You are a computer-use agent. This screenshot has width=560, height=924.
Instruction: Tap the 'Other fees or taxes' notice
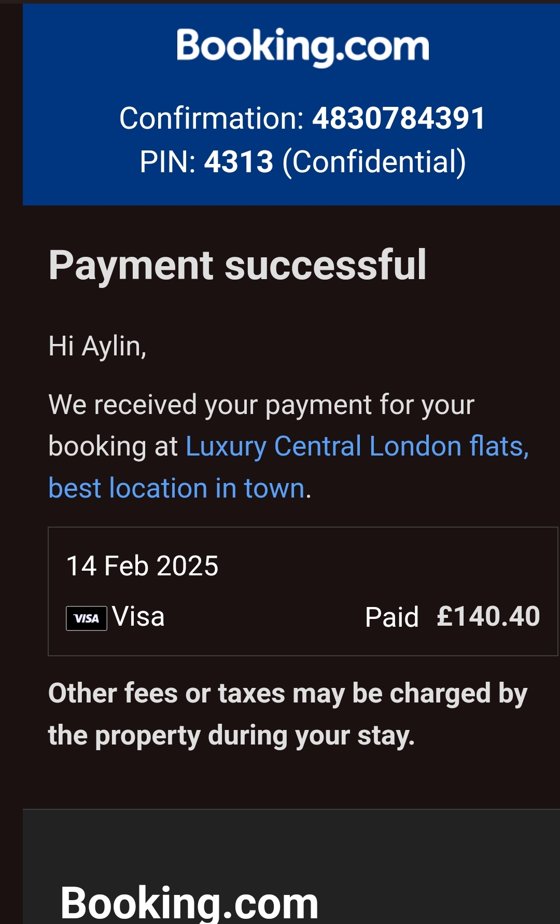tap(288, 694)
